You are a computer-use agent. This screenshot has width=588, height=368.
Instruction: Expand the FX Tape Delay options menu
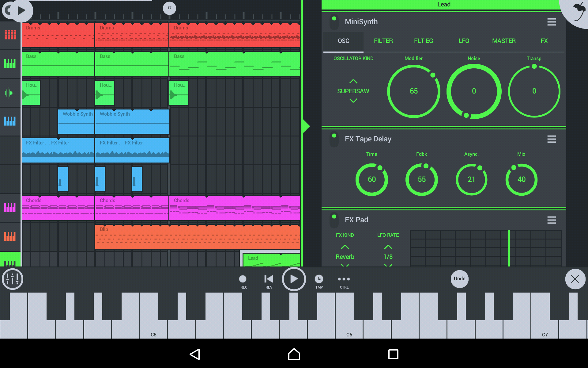click(552, 139)
